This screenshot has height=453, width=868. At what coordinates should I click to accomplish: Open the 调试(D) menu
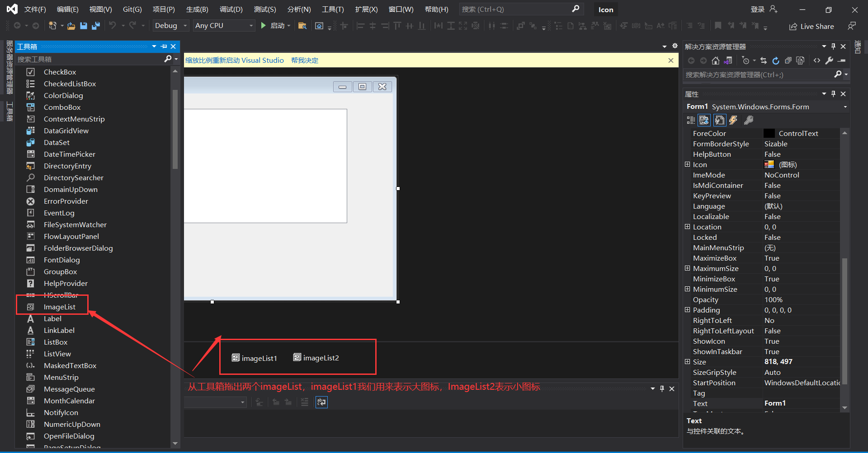231,9
